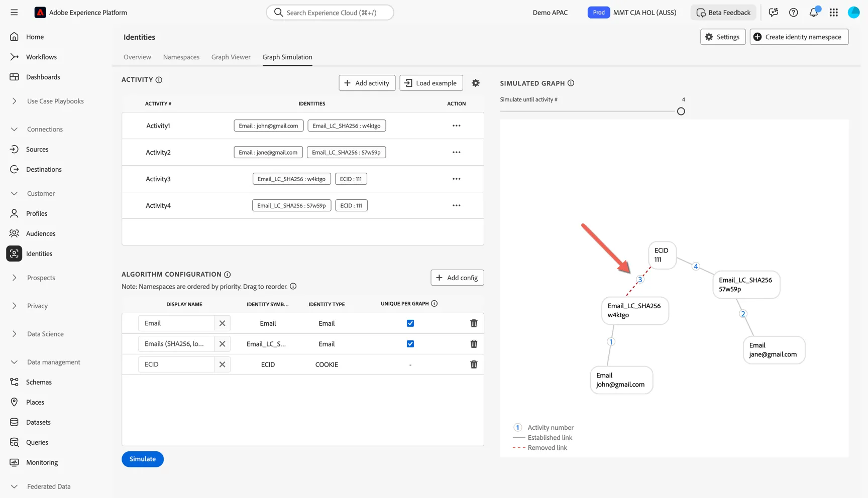Switch to the Overview tab
Screen dimensions: 868x498
pos(137,57)
